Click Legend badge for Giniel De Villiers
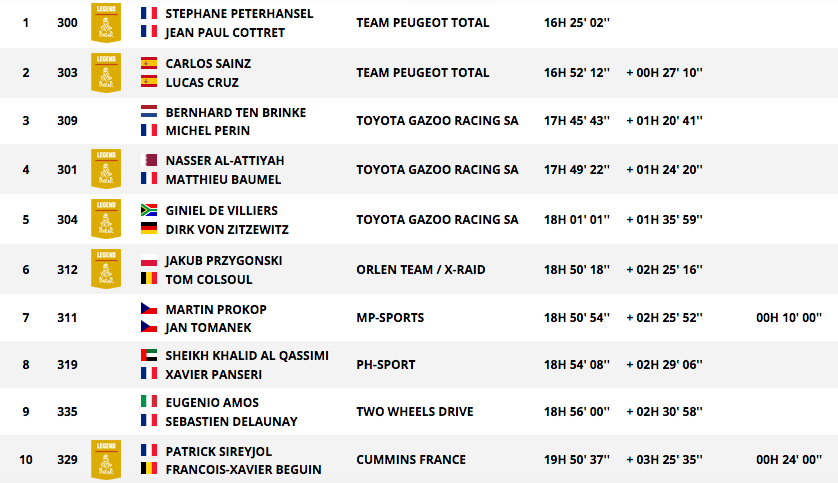 106,219
